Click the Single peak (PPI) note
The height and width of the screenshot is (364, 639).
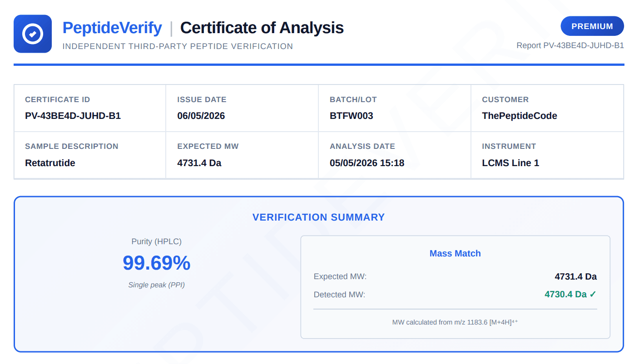point(157,285)
